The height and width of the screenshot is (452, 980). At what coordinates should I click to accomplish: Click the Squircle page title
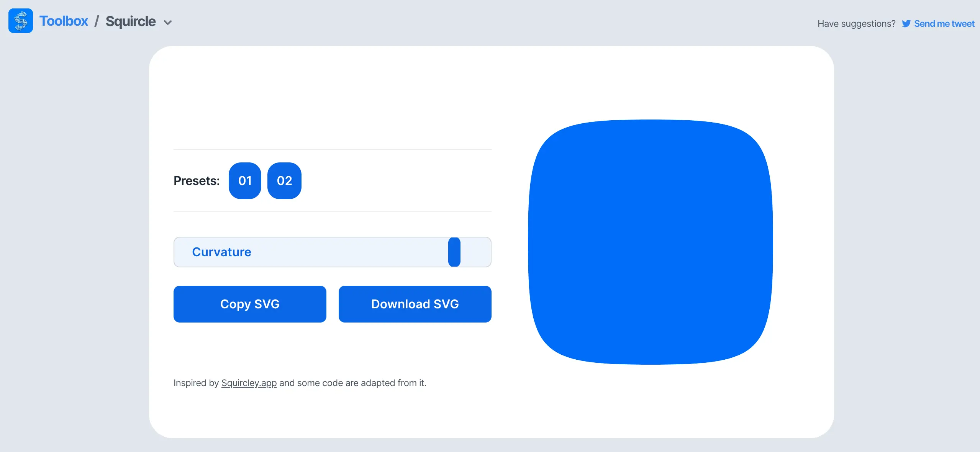coord(131,21)
